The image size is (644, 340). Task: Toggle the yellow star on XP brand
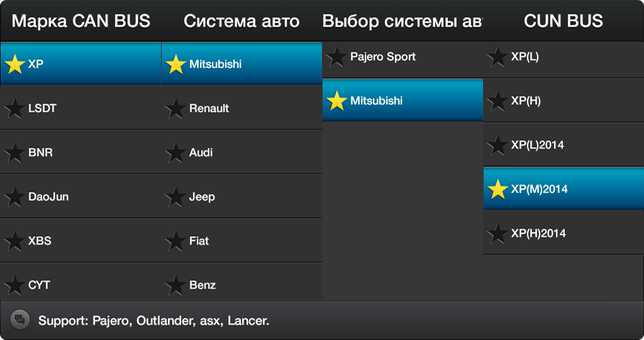coord(14,64)
